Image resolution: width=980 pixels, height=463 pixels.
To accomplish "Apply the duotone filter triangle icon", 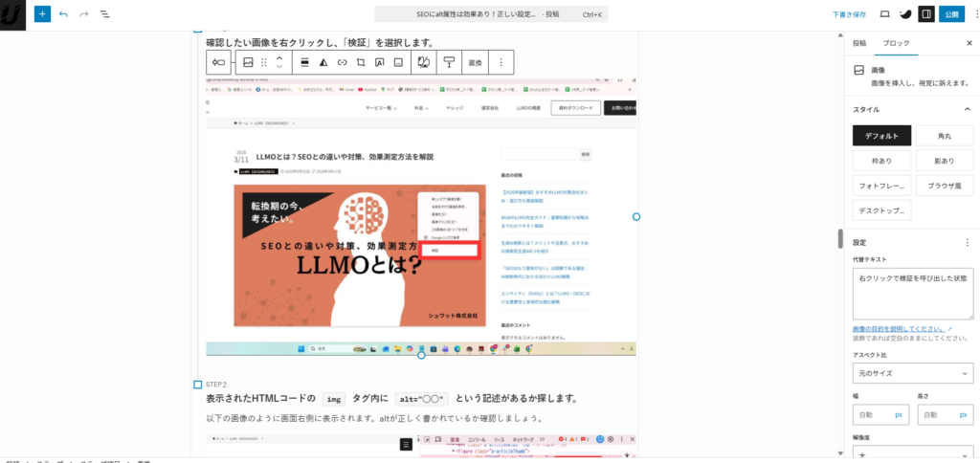I will coord(323,62).
